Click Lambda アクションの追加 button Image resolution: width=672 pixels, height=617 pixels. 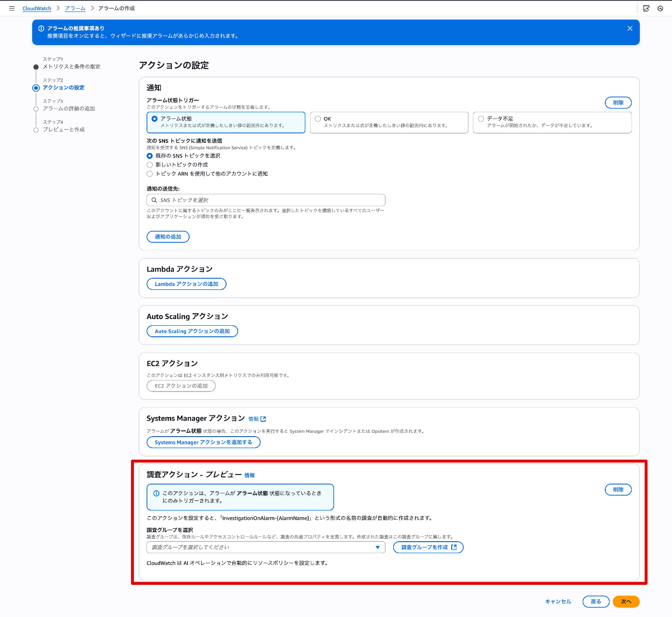186,284
